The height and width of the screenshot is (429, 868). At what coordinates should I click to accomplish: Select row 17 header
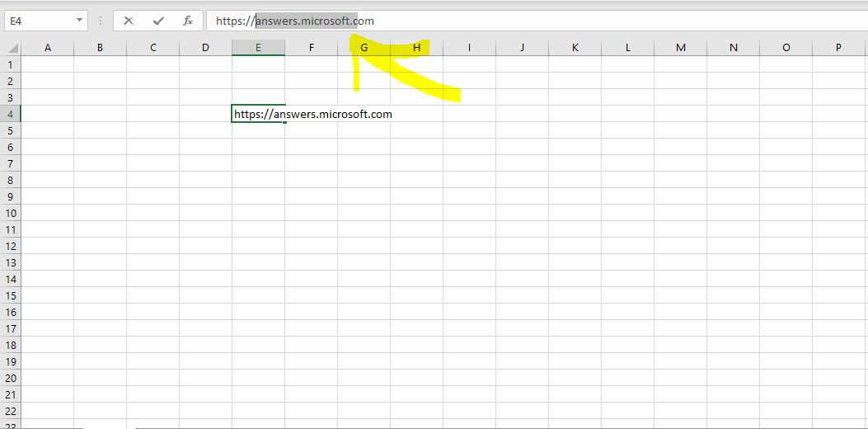tap(10, 328)
